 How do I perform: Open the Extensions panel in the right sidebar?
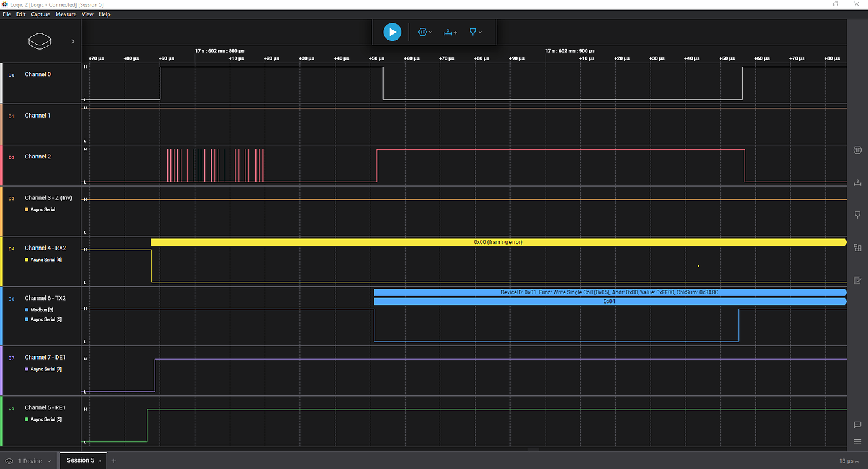857,248
